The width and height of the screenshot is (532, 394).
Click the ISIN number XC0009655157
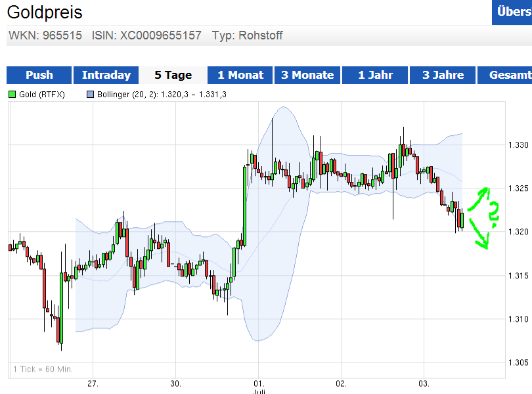pyautogui.click(x=160, y=35)
